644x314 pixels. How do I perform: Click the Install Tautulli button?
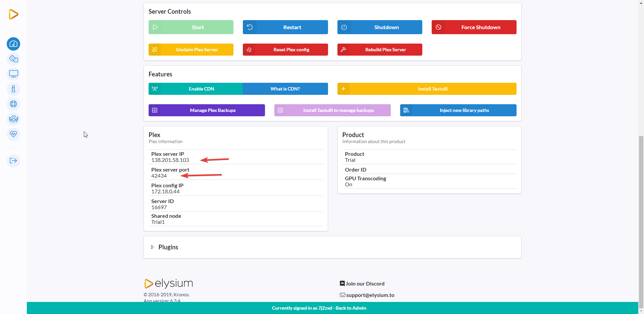click(x=427, y=89)
